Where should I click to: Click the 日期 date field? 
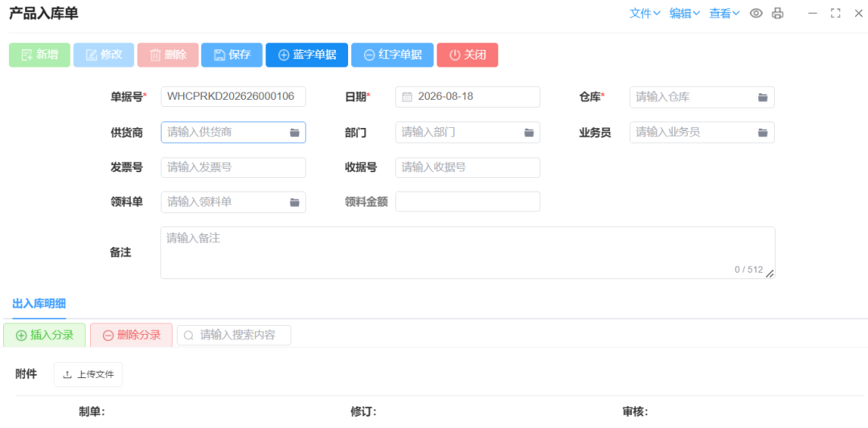point(468,97)
